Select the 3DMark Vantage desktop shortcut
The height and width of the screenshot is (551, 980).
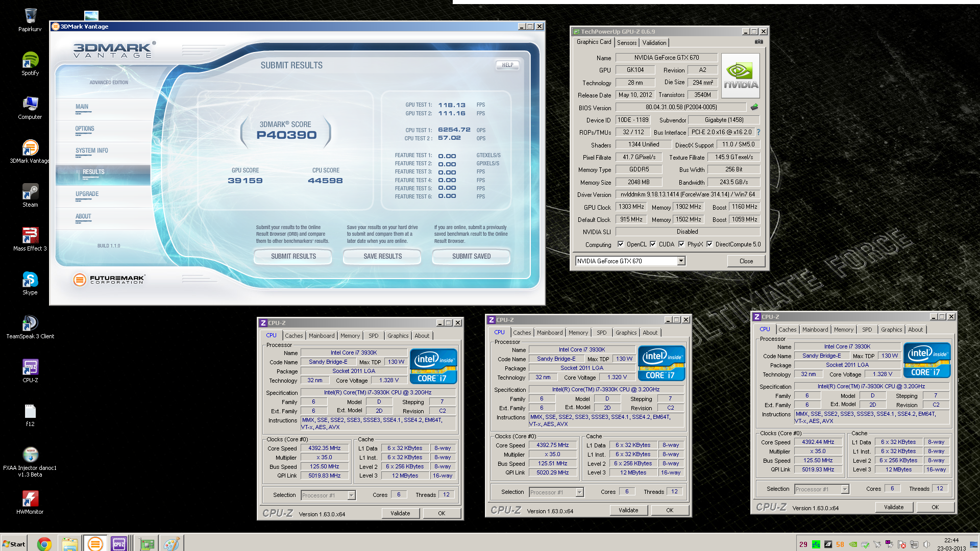point(30,151)
